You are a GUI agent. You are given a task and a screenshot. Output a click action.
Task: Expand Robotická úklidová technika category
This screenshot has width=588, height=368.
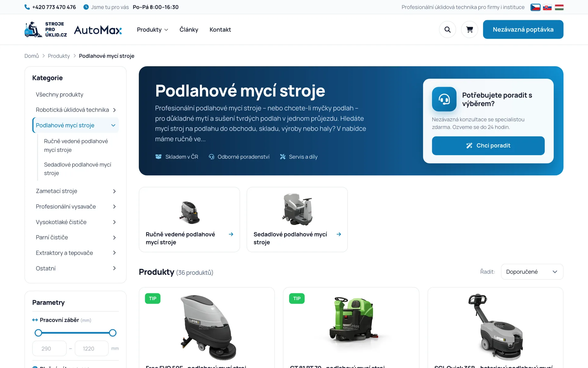click(x=115, y=110)
